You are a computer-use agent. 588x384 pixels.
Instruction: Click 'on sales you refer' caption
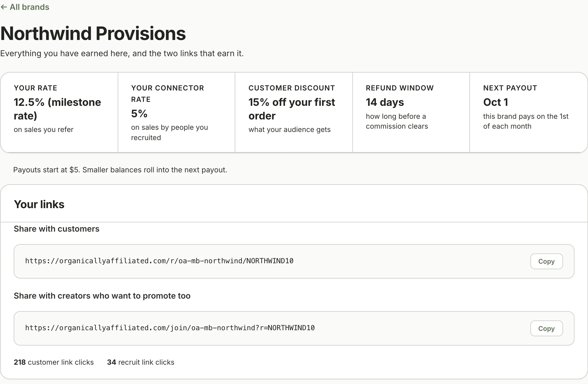[x=43, y=129]
